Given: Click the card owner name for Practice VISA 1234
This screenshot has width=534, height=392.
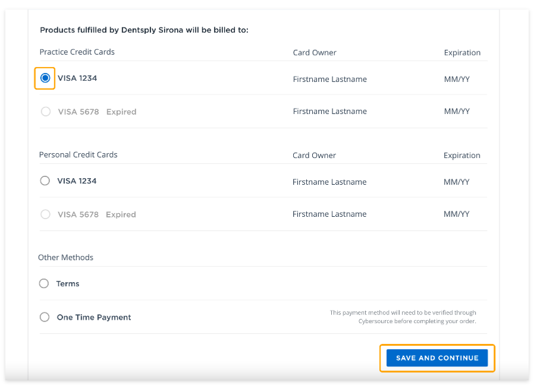Looking at the screenshot, I should 330,79.
